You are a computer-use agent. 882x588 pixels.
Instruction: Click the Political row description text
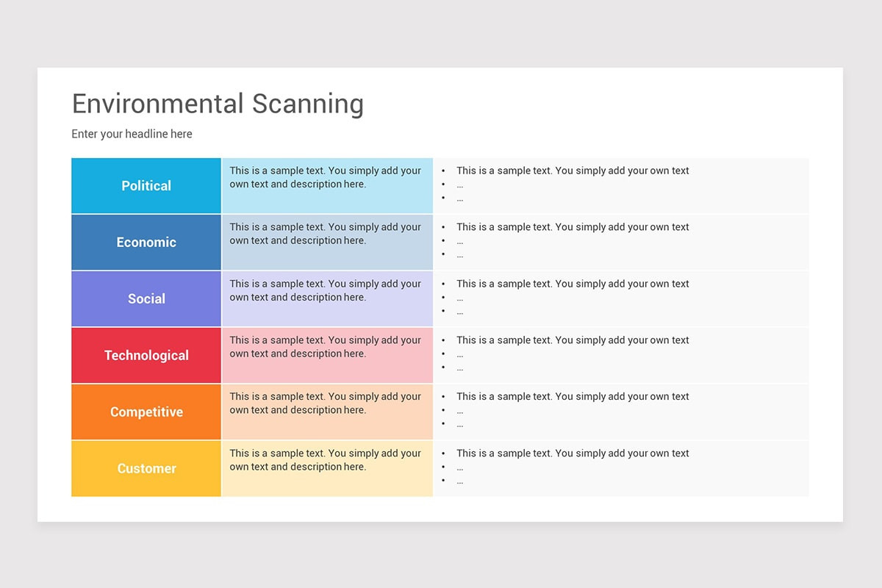326,177
